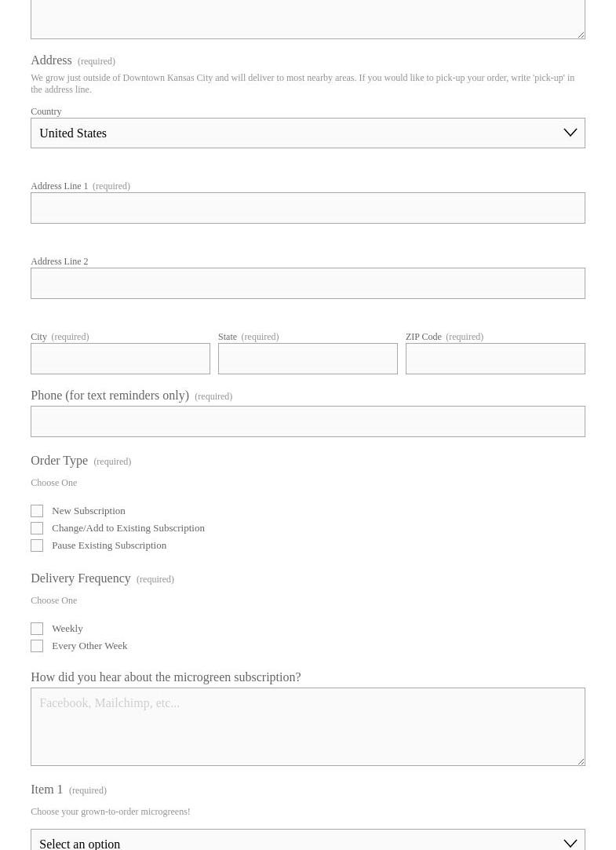The width and height of the screenshot is (616, 850).
Task: Check the New Subscription checkbox
Action: coord(37,511)
